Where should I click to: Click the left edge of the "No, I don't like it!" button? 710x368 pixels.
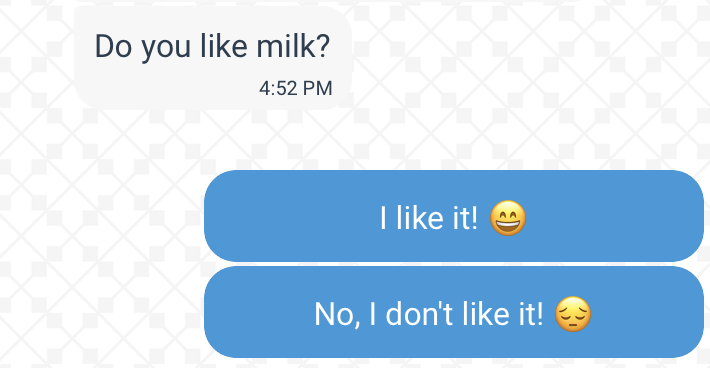pos(215,312)
